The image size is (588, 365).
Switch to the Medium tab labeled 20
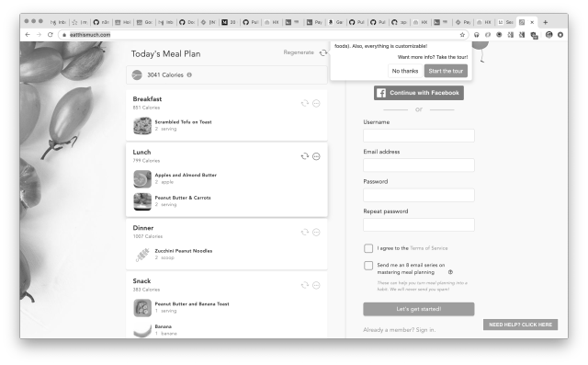(229, 22)
